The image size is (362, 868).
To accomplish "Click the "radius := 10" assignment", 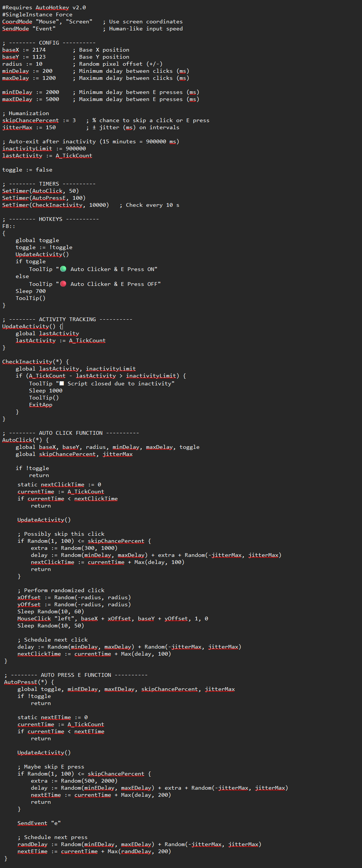I will coord(22,64).
